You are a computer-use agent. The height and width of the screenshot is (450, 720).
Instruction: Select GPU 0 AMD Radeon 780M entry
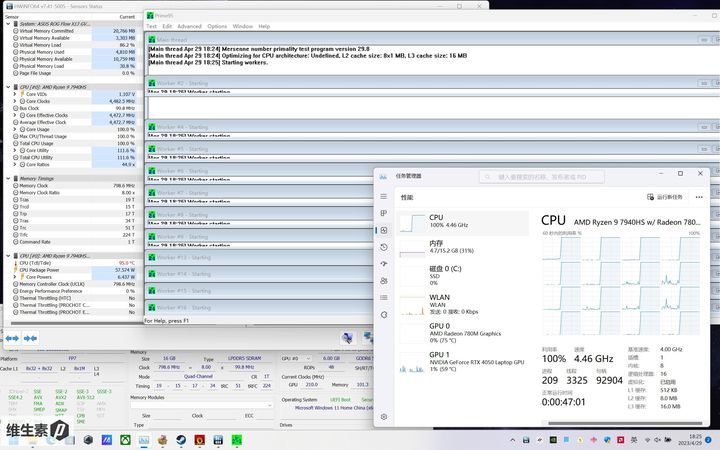[463, 332]
